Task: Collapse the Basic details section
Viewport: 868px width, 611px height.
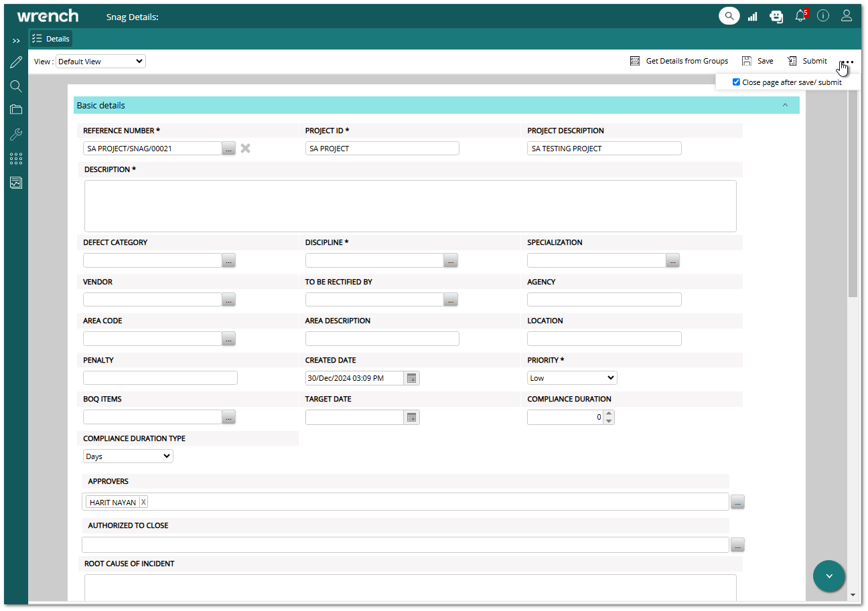Action: pyautogui.click(x=785, y=105)
